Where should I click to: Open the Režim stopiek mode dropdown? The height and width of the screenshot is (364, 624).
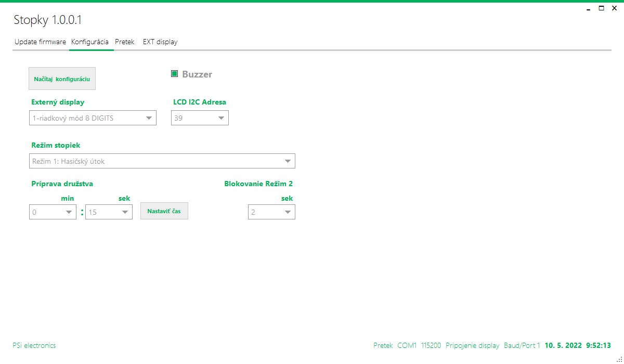(x=162, y=161)
